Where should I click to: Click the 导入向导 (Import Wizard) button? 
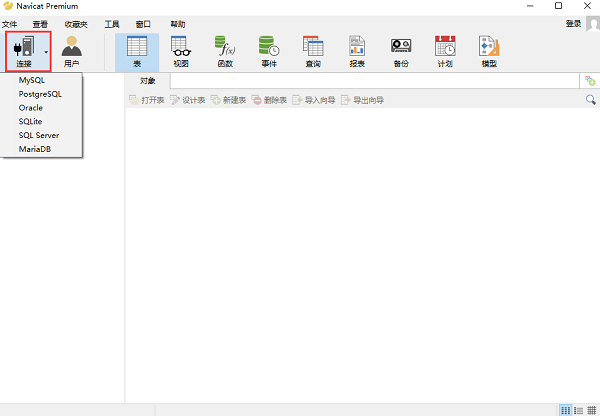pyautogui.click(x=314, y=100)
